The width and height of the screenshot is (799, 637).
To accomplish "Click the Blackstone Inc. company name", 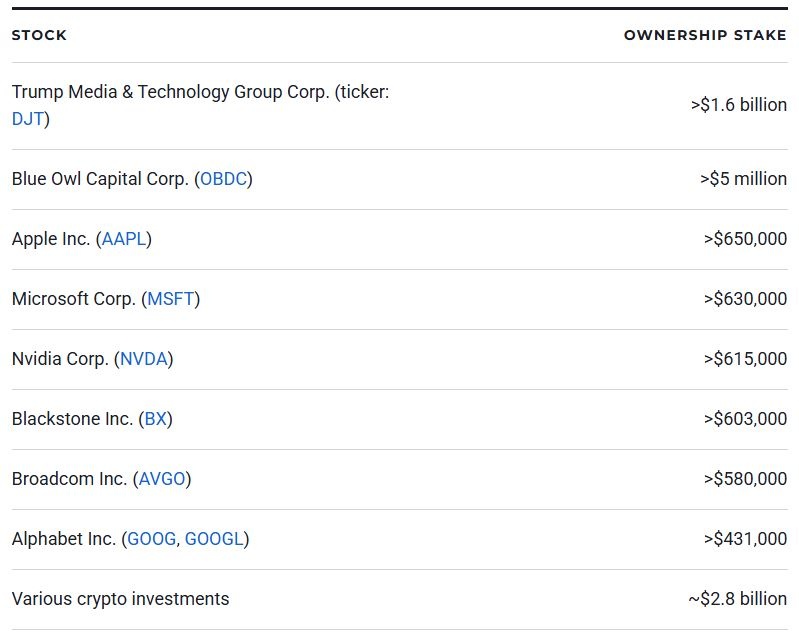I will pyautogui.click(x=72, y=419).
